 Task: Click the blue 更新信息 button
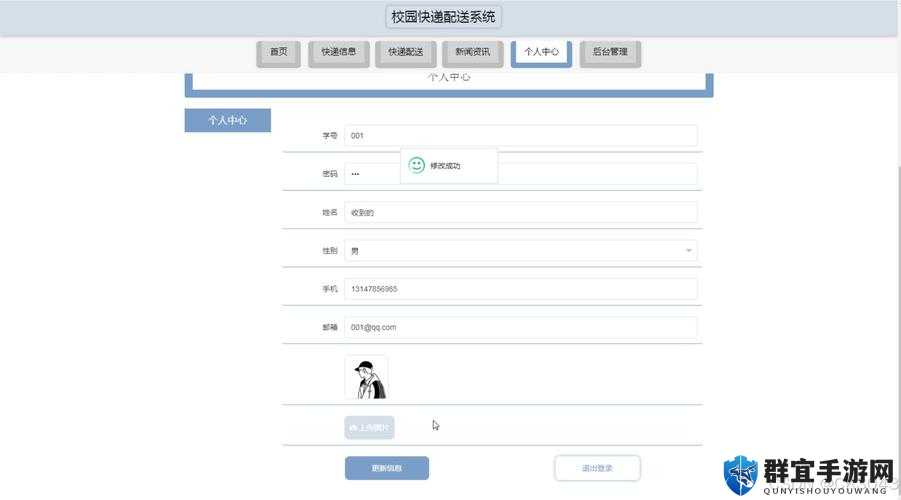387,468
